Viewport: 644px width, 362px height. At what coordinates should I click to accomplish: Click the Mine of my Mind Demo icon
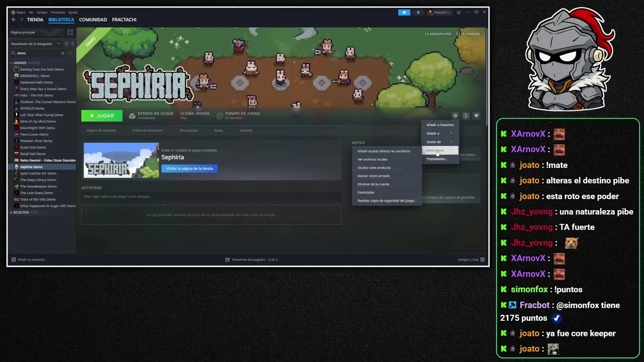click(x=17, y=121)
